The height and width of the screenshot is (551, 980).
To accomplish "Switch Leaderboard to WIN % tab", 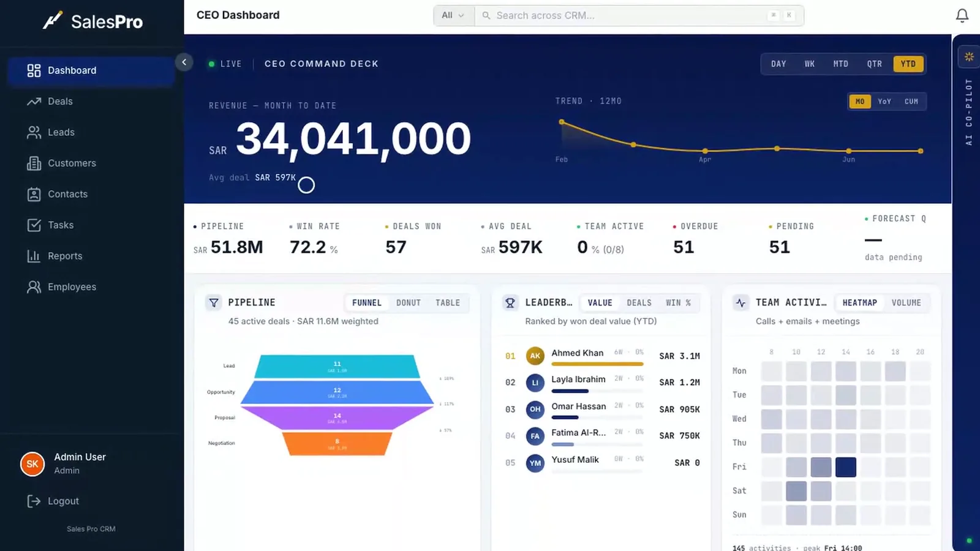I will (679, 302).
